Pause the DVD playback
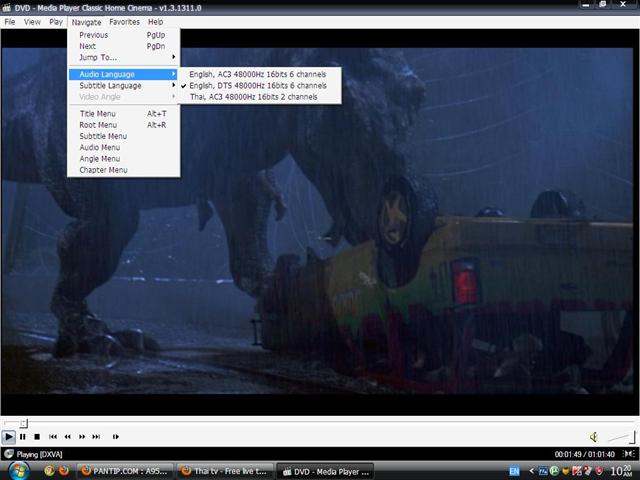640x480 pixels. (23, 437)
